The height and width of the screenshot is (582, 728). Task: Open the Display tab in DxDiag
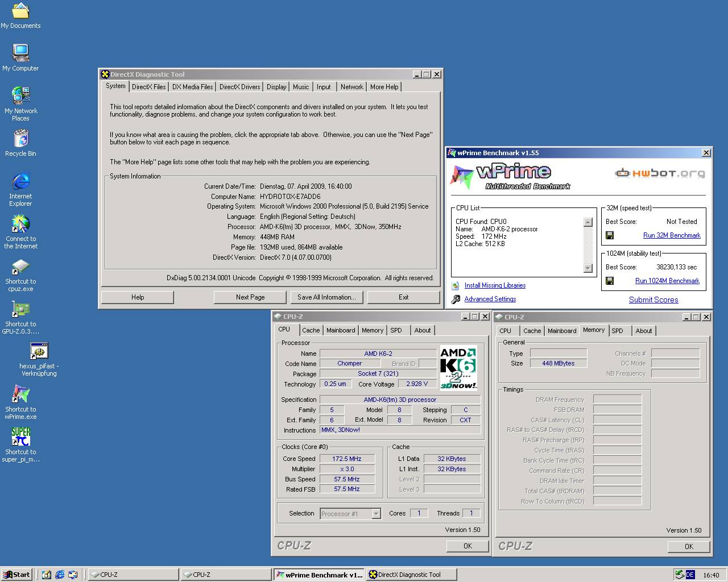point(276,87)
